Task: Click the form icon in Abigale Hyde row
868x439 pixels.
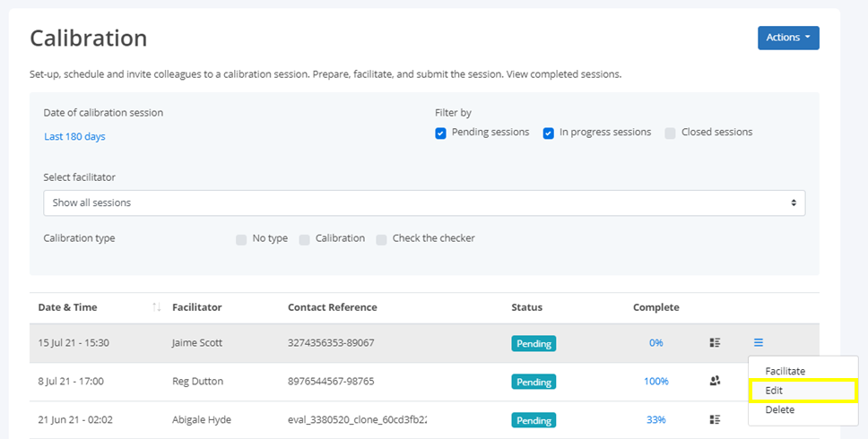Action: (x=716, y=419)
